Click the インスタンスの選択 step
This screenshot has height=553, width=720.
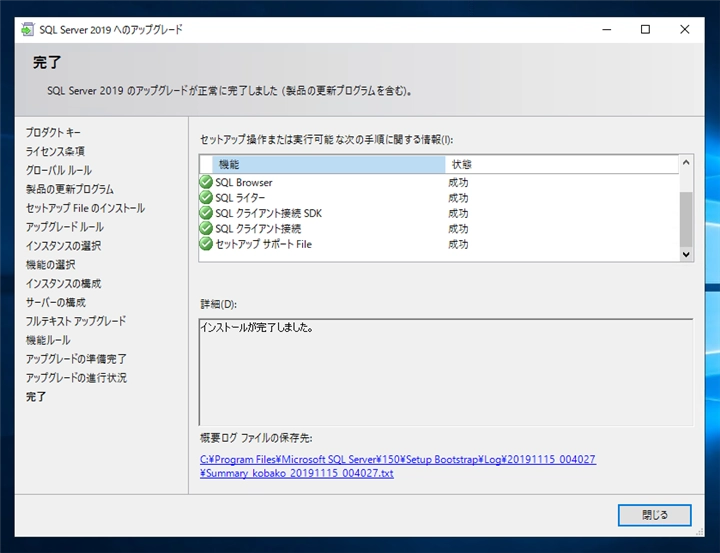63,245
